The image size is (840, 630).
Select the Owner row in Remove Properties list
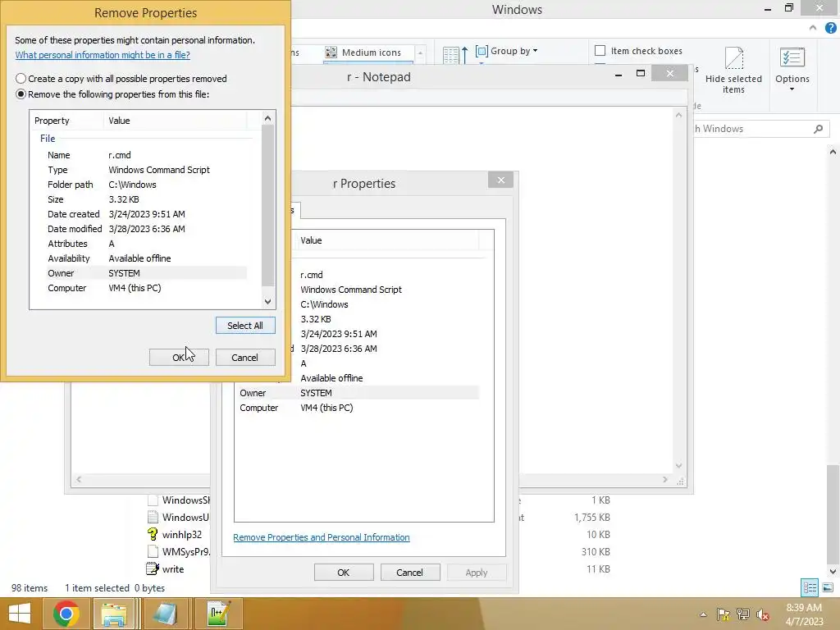click(x=146, y=273)
